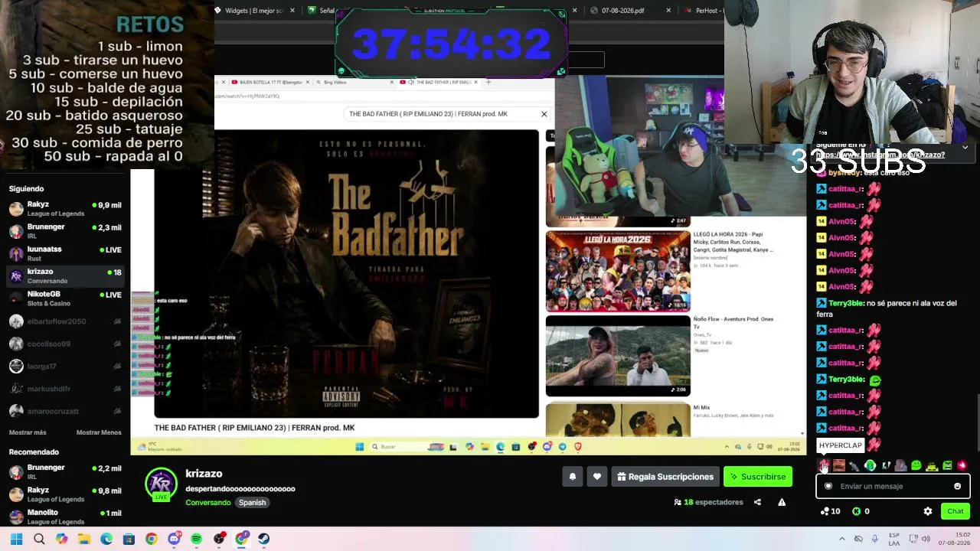Image resolution: width=980 pixels, height=551 pixels.
Task: Pick the green smiley quick emote
Action: [x=916, y=465]
